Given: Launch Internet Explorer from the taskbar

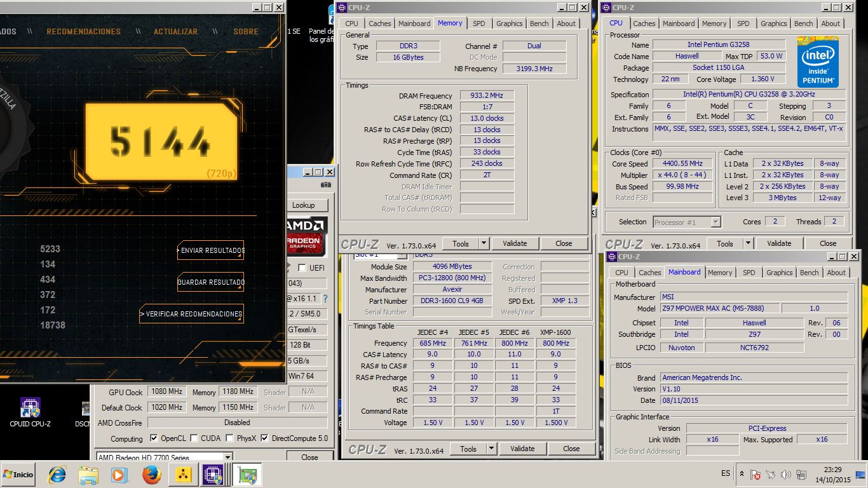Looking at the screenshot, I should (57, 475).
